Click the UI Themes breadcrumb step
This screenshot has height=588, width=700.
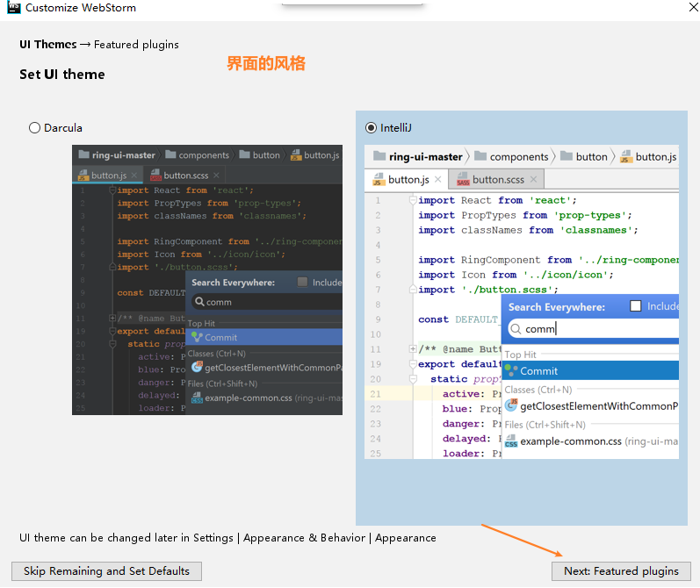pos(47,45)
